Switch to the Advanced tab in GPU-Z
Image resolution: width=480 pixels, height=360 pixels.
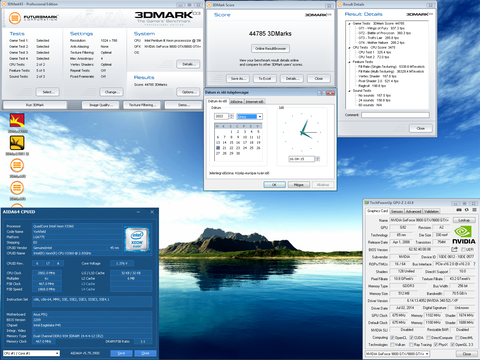[x=413, y=211]
